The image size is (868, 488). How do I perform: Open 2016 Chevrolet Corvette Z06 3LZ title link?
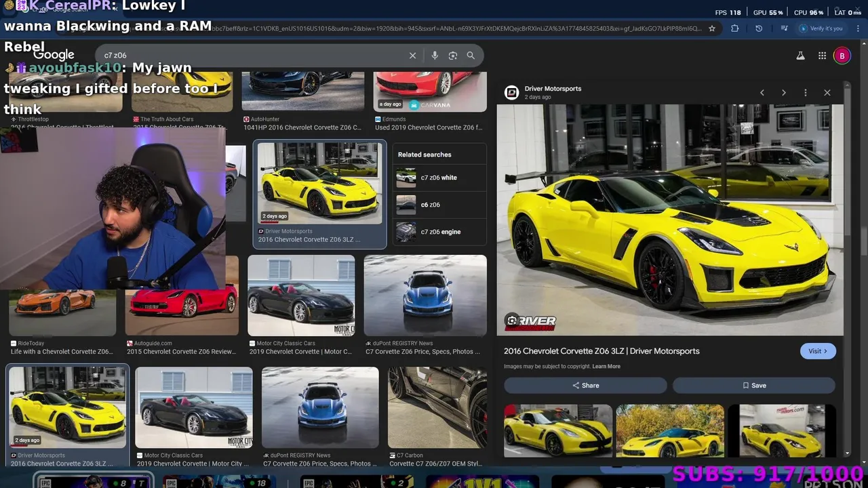(x=601, y=351)
